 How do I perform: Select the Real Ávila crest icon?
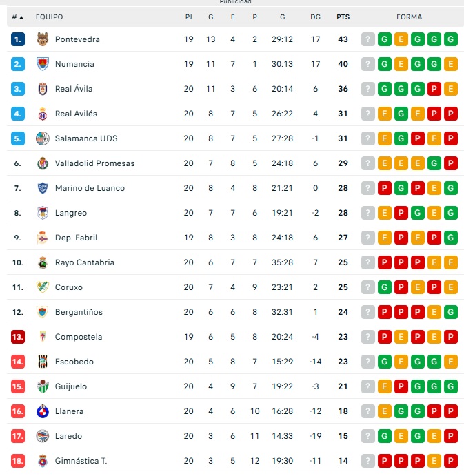click(x=42, y=89)
